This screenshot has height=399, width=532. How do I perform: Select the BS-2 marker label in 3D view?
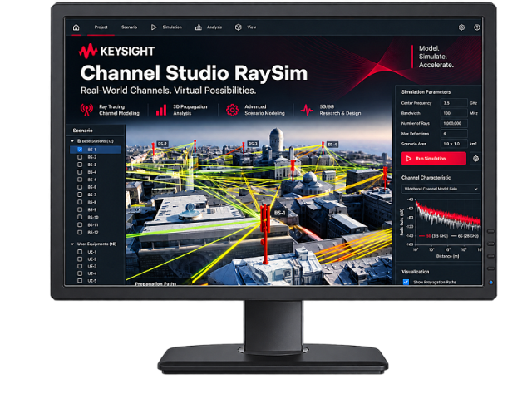[162, 144]
